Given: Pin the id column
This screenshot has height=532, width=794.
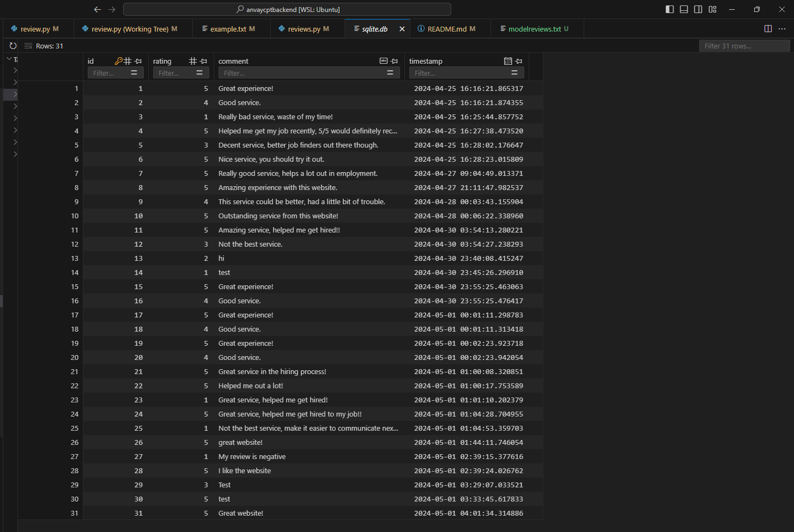Looking at the screenshot, I should (138, 61).
